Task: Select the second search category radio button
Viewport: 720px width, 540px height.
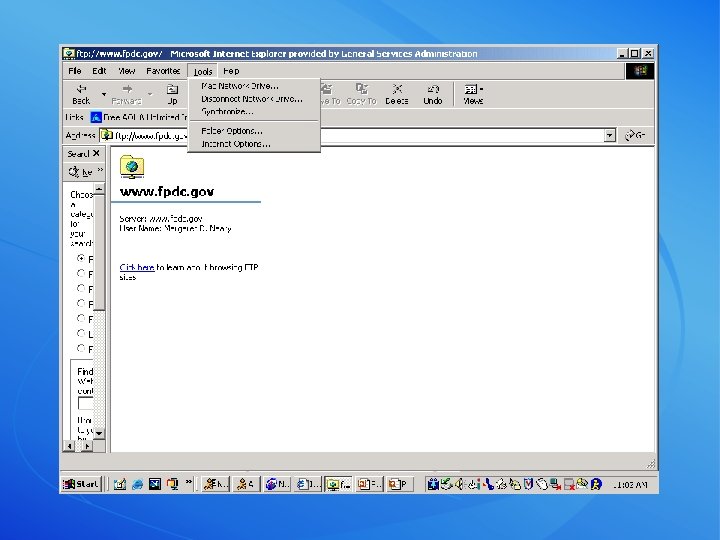Action: (x=81, y=273)
